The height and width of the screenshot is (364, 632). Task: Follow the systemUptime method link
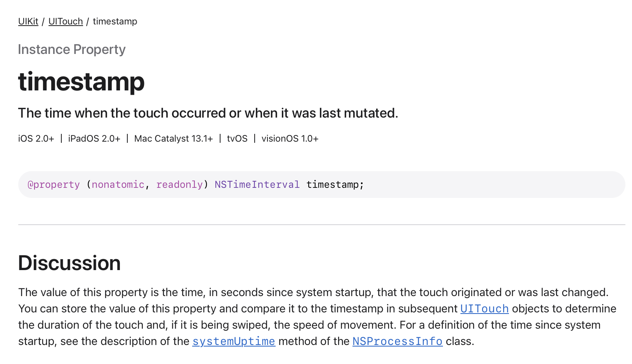(x=234, y=341)
